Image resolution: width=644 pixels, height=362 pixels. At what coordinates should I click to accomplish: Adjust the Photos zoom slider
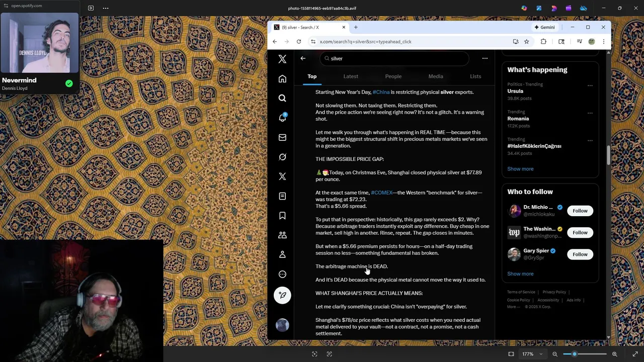[585, 354]
